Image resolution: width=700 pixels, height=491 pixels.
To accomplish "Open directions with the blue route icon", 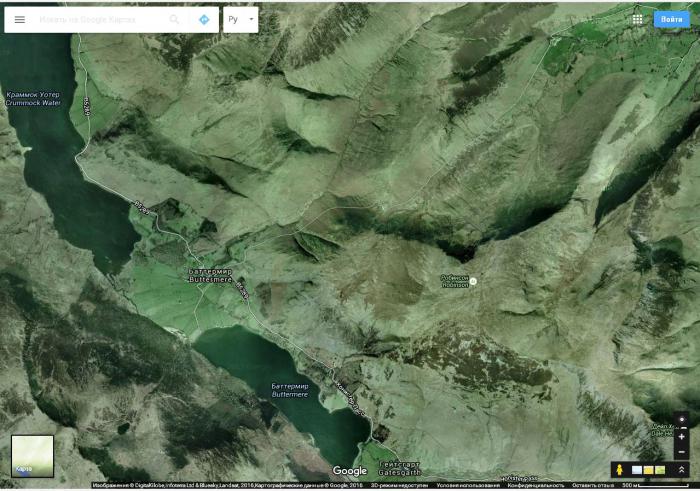I will tap(204, 20).
